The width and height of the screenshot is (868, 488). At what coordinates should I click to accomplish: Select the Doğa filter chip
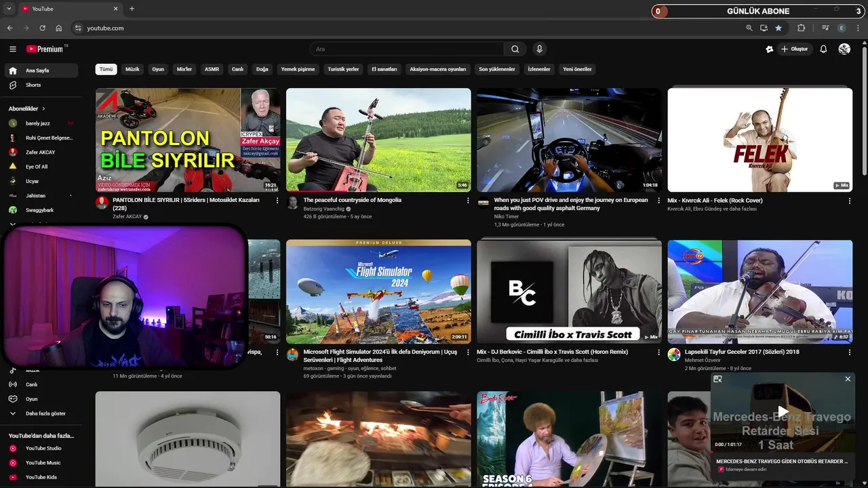262,69
